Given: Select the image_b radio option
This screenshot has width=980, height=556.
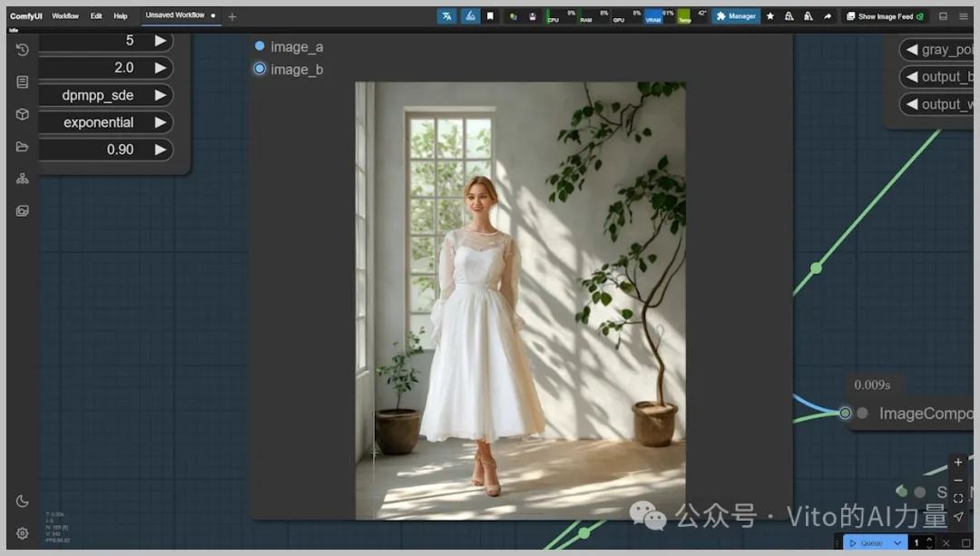Looking at the screenshot, I should [x=260, y=69].
